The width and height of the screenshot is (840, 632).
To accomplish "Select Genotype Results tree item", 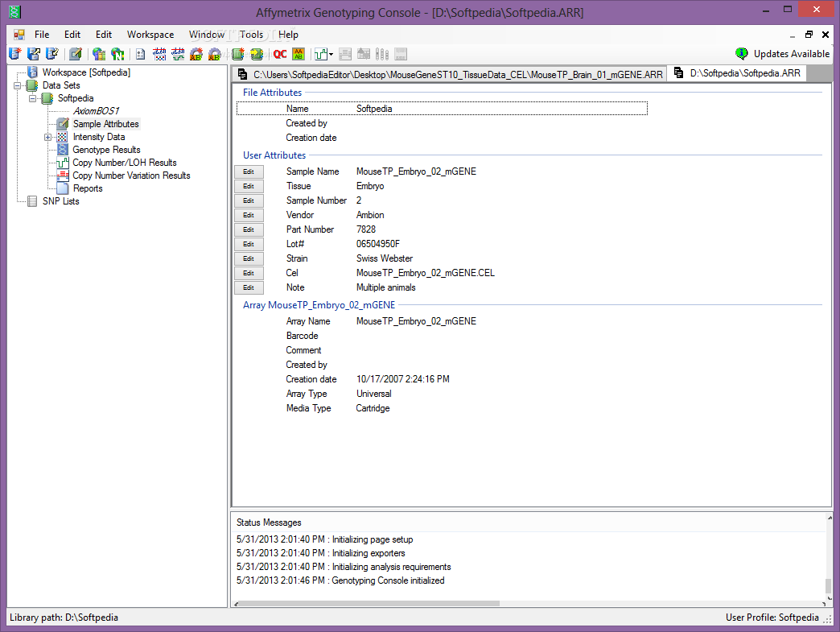I will [x=106, y=150].
